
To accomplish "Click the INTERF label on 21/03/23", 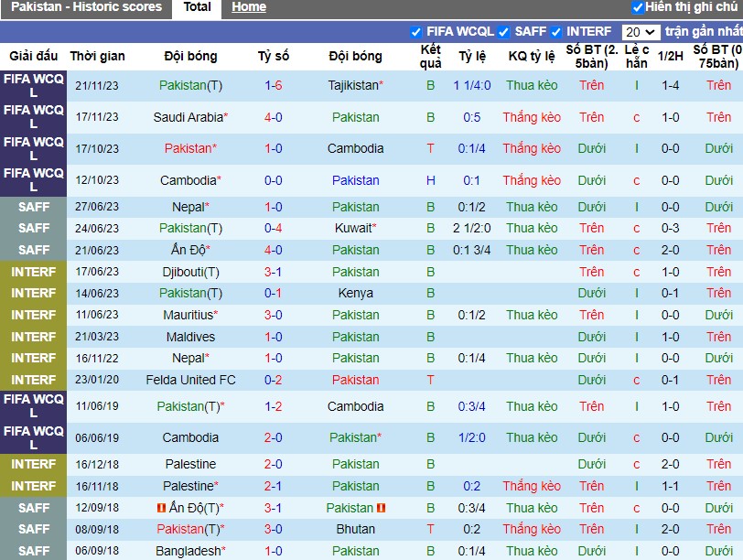I will [x=34, y=337].
